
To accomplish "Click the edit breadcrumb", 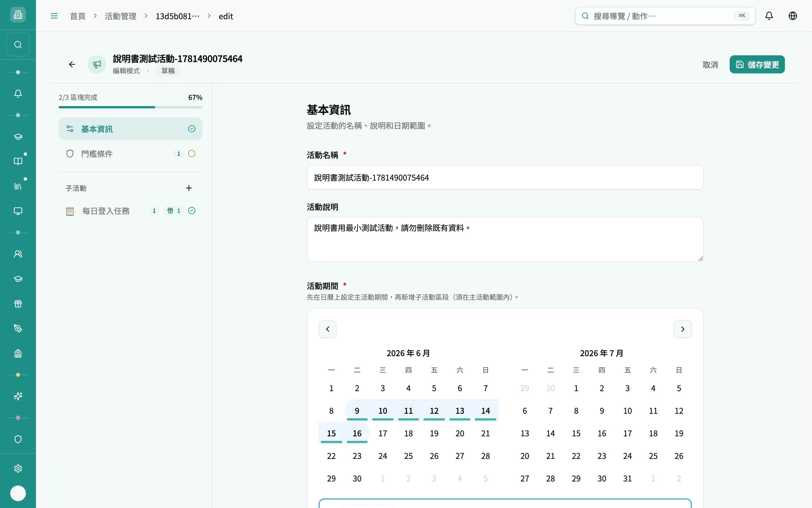I will coord(226,16).
